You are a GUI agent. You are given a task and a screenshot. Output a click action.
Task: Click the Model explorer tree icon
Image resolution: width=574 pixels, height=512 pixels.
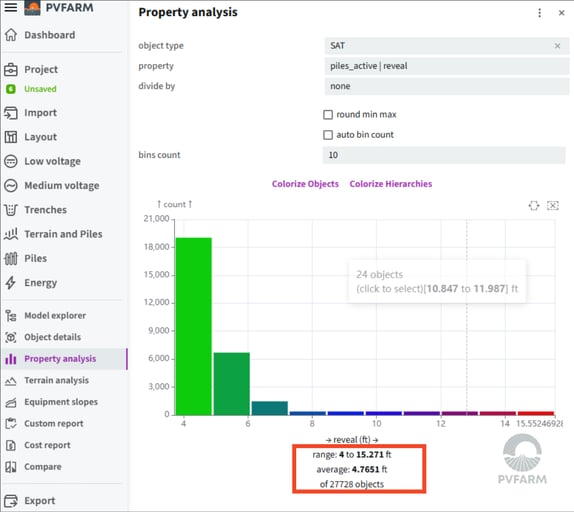click(x=11, y=315)
